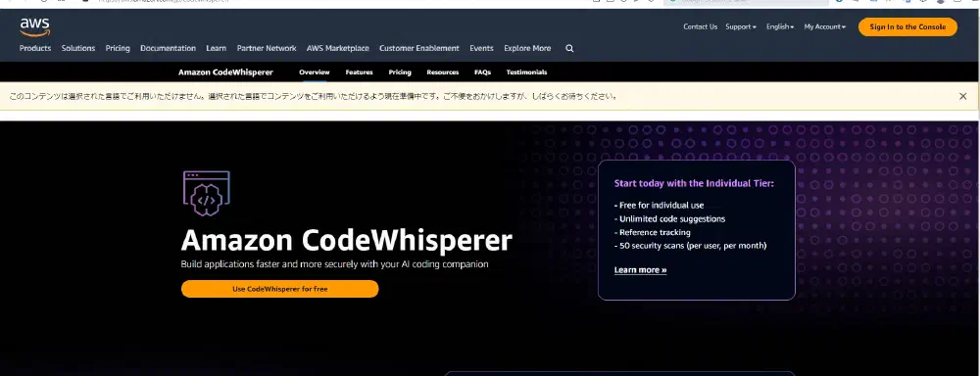Switch to the Features tab
This screenshot has width=980, height=376.
[359, 71]
